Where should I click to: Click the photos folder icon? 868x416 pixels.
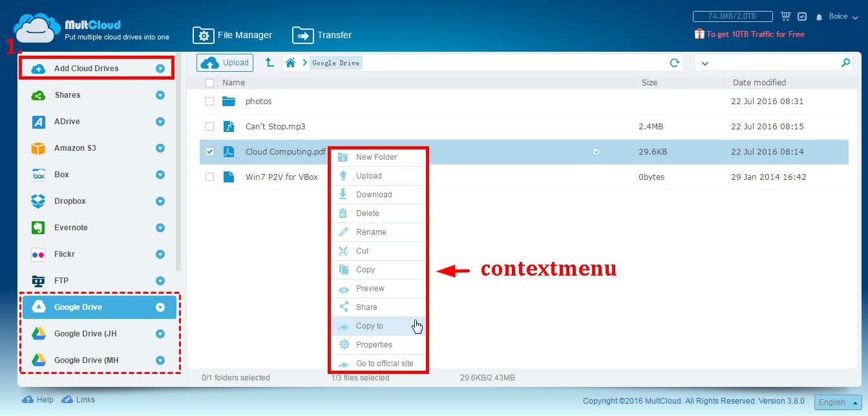(229, 101)
